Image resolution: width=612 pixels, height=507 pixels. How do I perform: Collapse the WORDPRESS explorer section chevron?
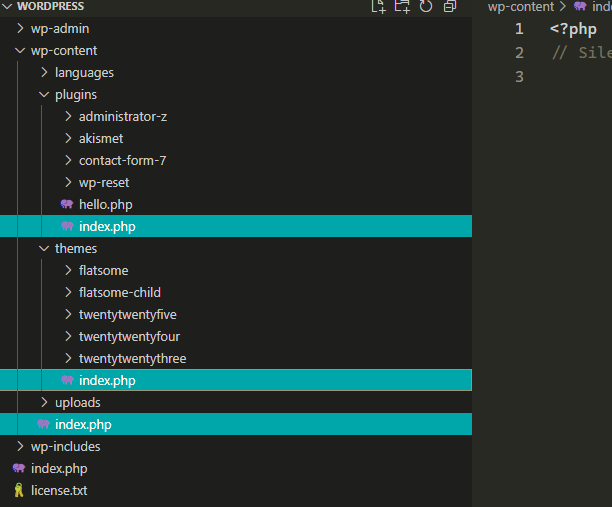click(x=7, y=6)
